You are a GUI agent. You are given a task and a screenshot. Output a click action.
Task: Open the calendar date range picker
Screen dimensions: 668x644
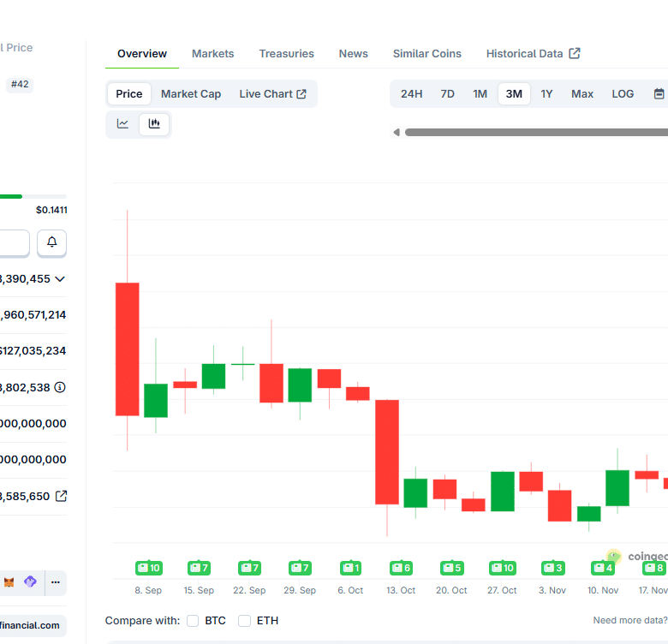pyautogui.click(x=658, y=94)
